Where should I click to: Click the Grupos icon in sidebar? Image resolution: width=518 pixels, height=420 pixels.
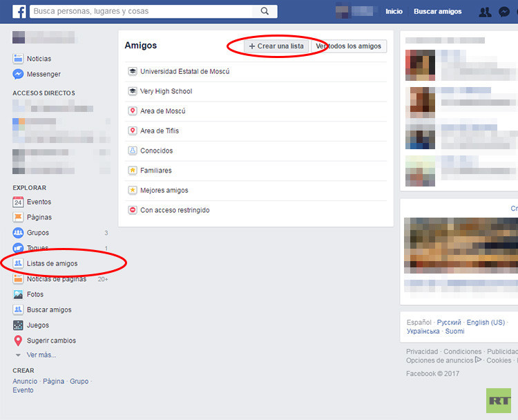(18, 233)
